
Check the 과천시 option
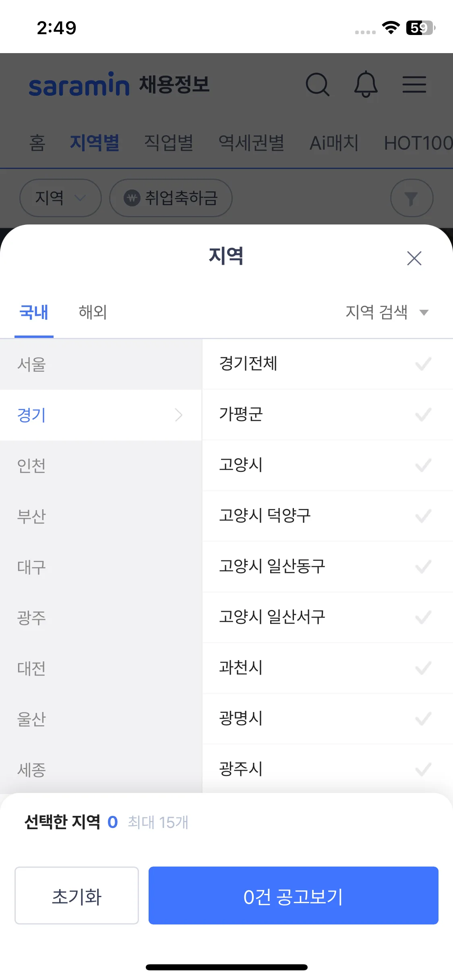pos(423,668)
